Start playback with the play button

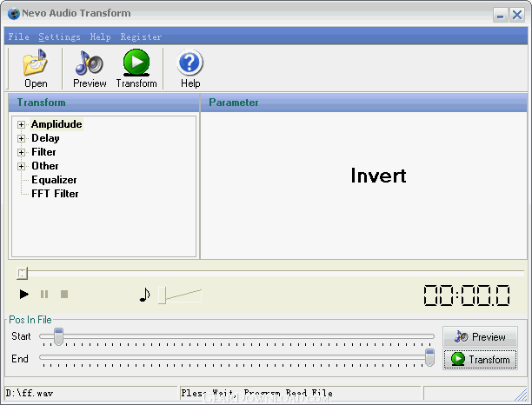[x=23, y=294]
